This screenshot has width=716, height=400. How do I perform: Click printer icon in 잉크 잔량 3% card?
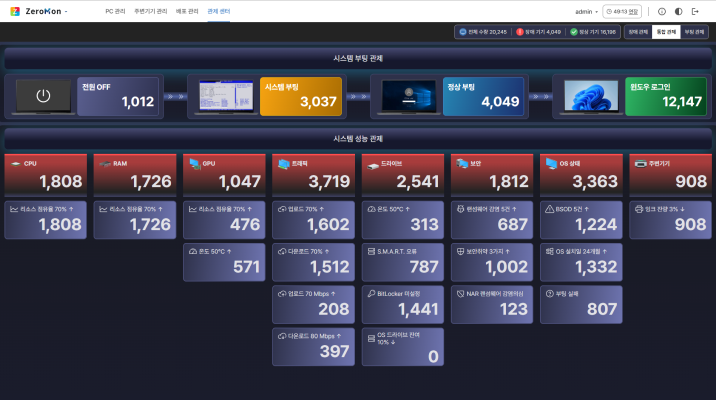639,209
